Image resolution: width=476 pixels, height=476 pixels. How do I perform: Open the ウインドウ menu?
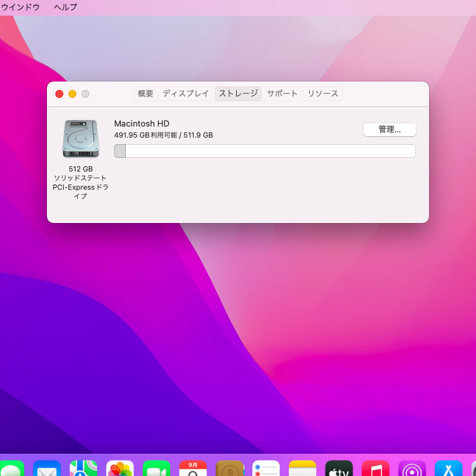pyautogui.click(x=20, y=7)
